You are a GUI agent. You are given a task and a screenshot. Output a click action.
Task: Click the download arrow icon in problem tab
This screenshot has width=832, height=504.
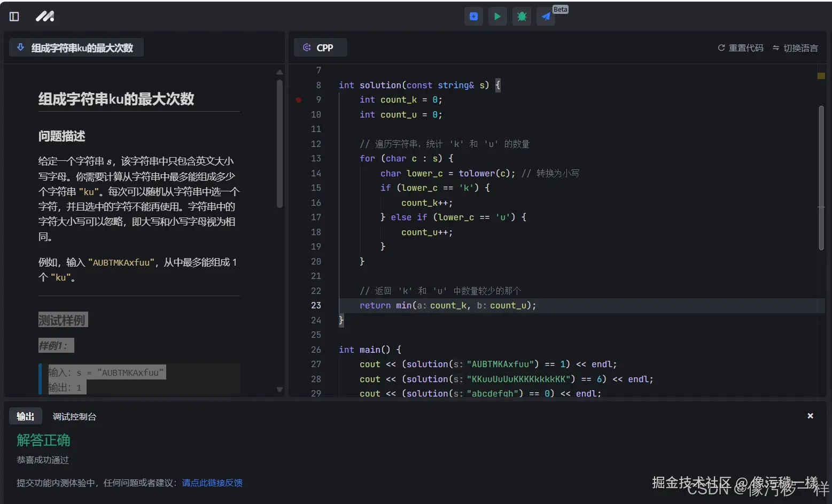pyautogui.click(x=20, y=47)
